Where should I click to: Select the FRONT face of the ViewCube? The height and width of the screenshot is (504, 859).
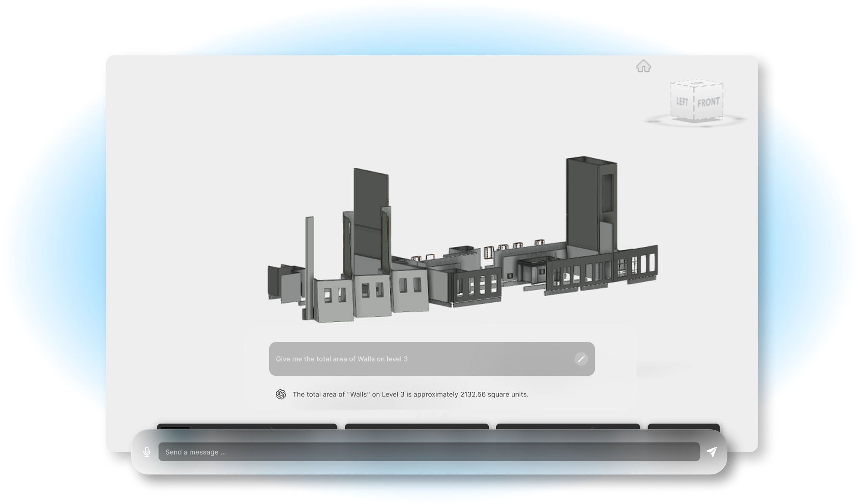tap(709, 102)
